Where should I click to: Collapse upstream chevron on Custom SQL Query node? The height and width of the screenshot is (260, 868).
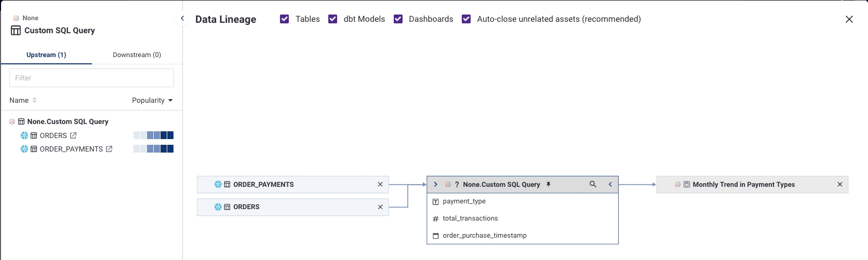point(435,184)
